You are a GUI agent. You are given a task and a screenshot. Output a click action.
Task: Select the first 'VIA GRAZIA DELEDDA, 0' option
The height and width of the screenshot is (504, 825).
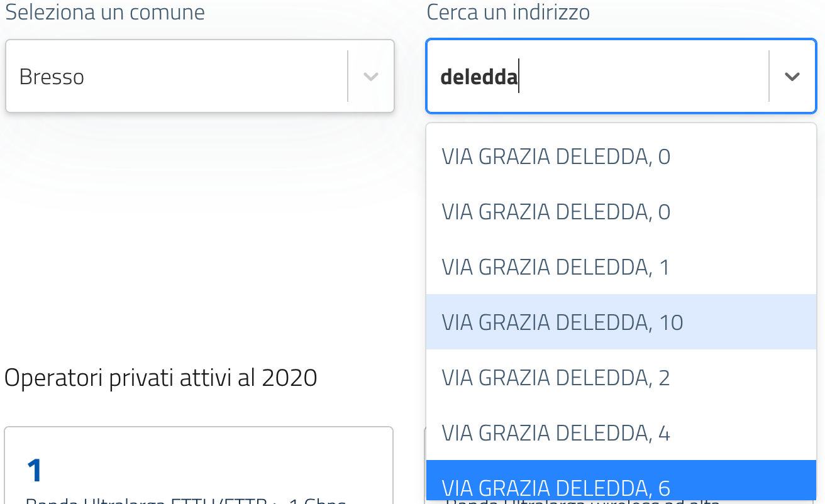click(x=556, y=156)
